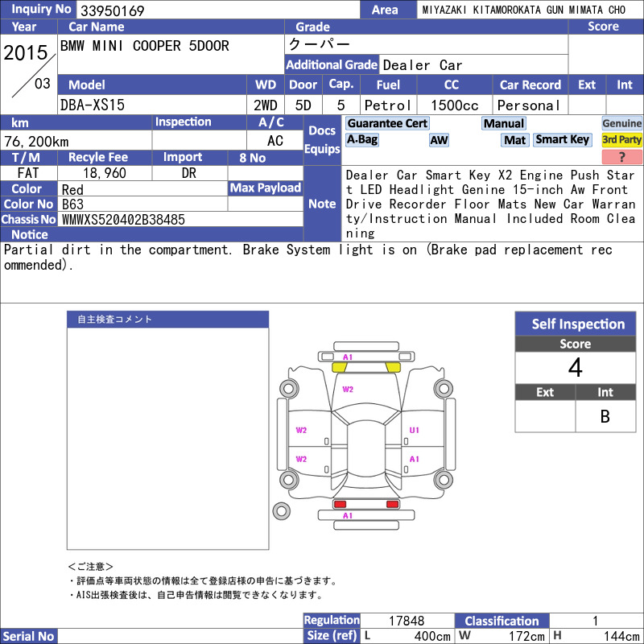The image size is (644, 644).
Task: Select car name BMW MINI COOPER 5DOOR
Action: [x=145, y=46]
